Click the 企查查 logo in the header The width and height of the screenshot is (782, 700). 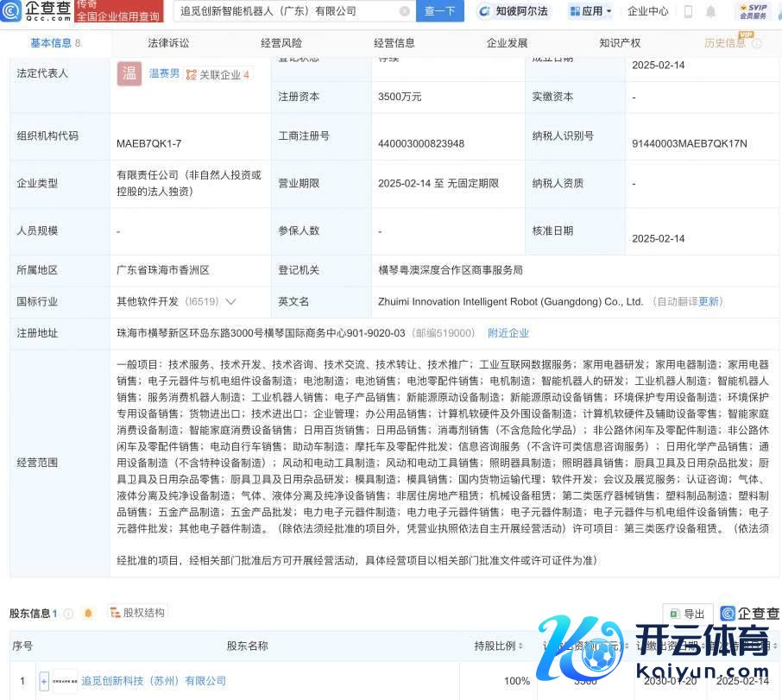[x=36, y=11]
